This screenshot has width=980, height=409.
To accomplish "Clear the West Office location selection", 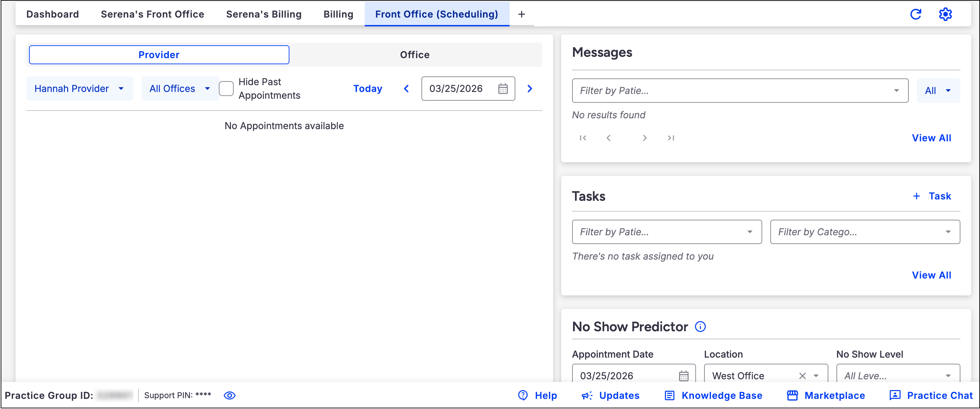I will 802,376.
